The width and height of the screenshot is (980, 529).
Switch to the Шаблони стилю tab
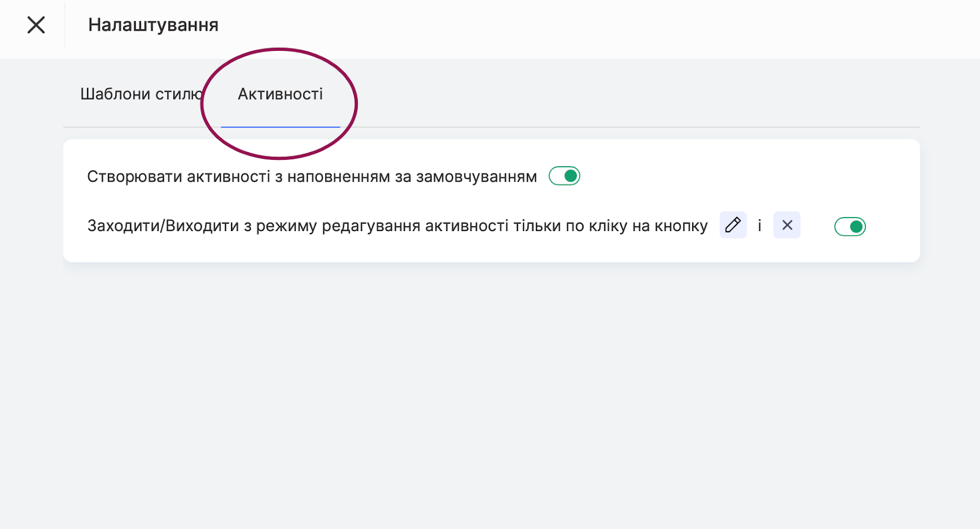pyautogui.click(x=140, y=94)
